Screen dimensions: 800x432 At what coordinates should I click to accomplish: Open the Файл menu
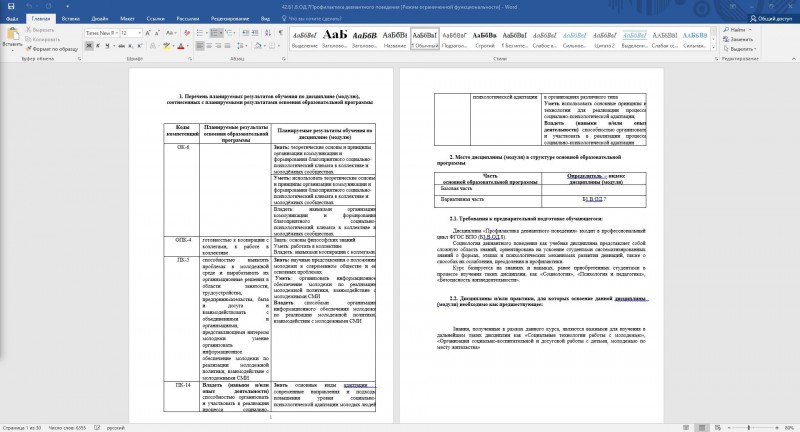[12, 19]
